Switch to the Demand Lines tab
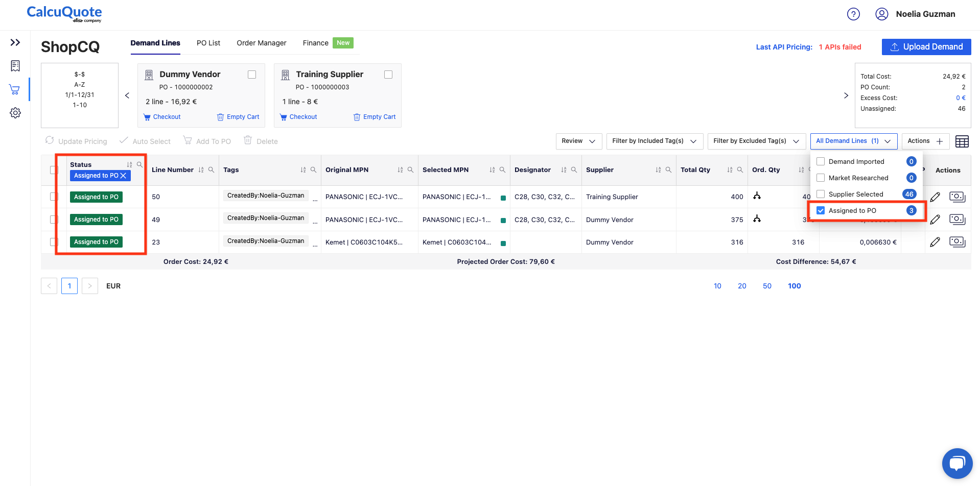The width and height of the screenshot is (980, 486). tap(155, 43)
